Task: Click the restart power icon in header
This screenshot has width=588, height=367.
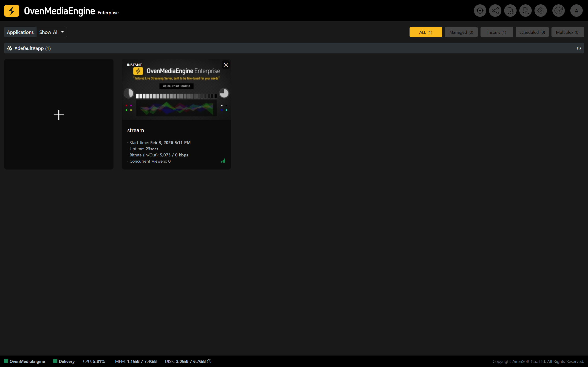Action: (x=558, y=11)
